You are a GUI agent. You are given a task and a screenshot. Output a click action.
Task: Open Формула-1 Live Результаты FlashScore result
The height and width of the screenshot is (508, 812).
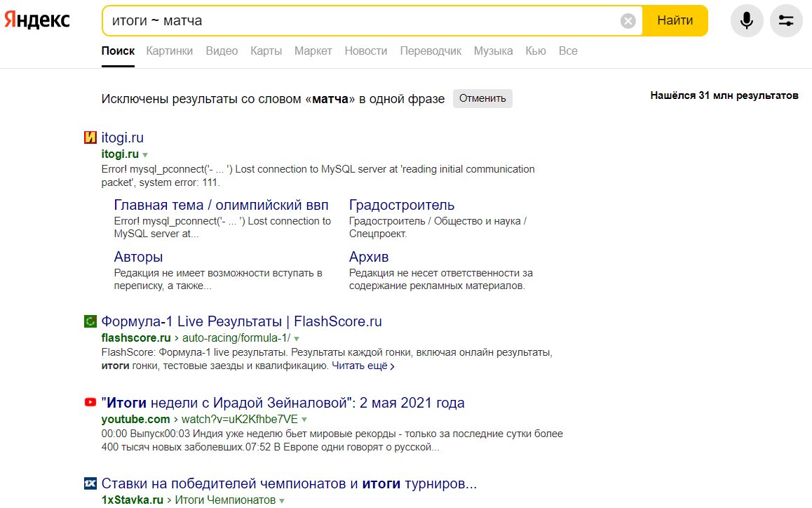click(241, 321)
